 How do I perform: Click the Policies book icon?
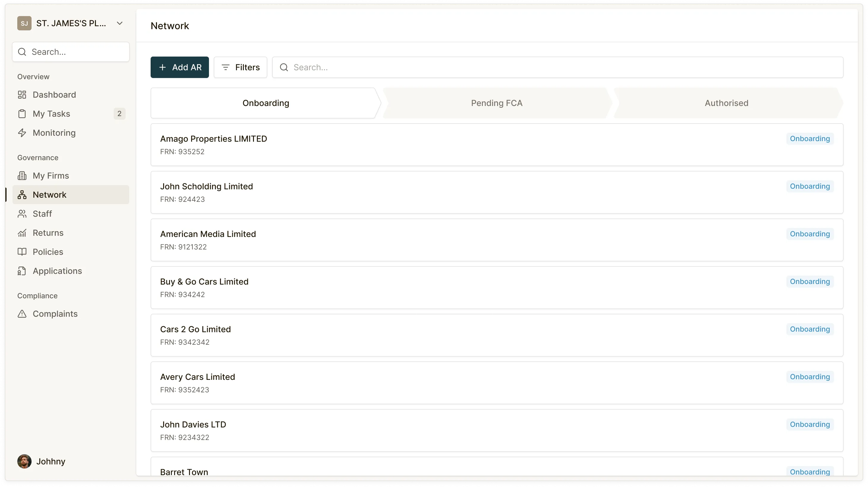[x=22, y=252]
